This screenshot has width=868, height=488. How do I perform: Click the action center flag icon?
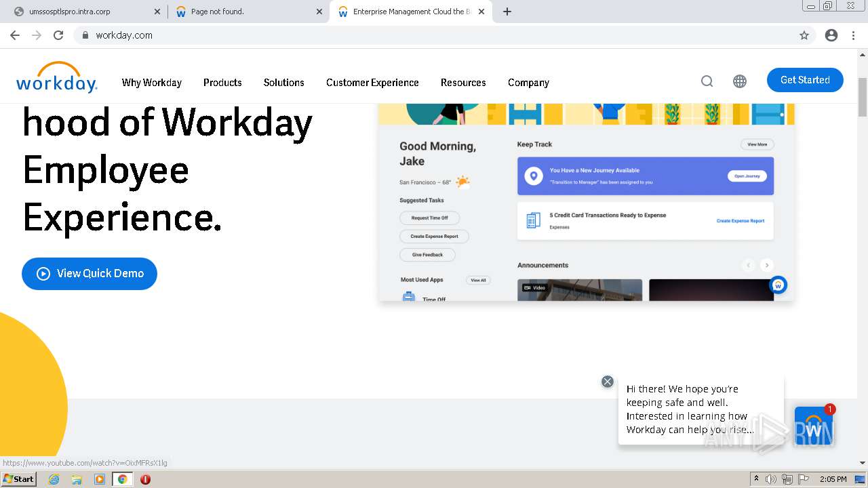(x=804, y=479)
